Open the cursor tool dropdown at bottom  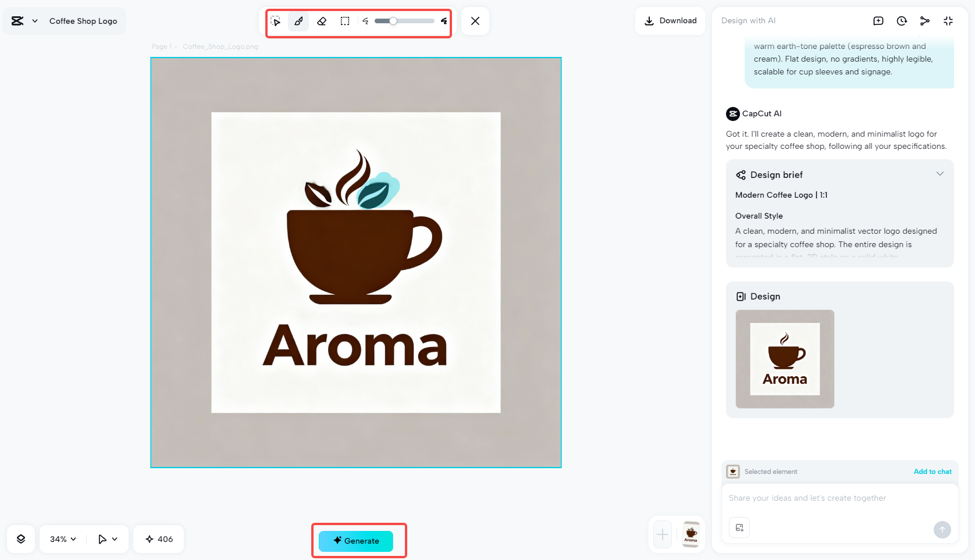point(107,539)
